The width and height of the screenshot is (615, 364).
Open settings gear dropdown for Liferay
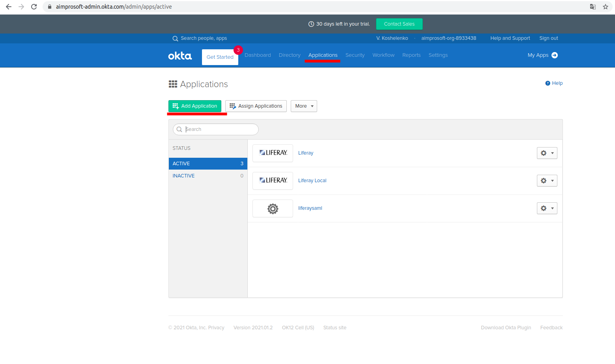(x=547, y=153)
